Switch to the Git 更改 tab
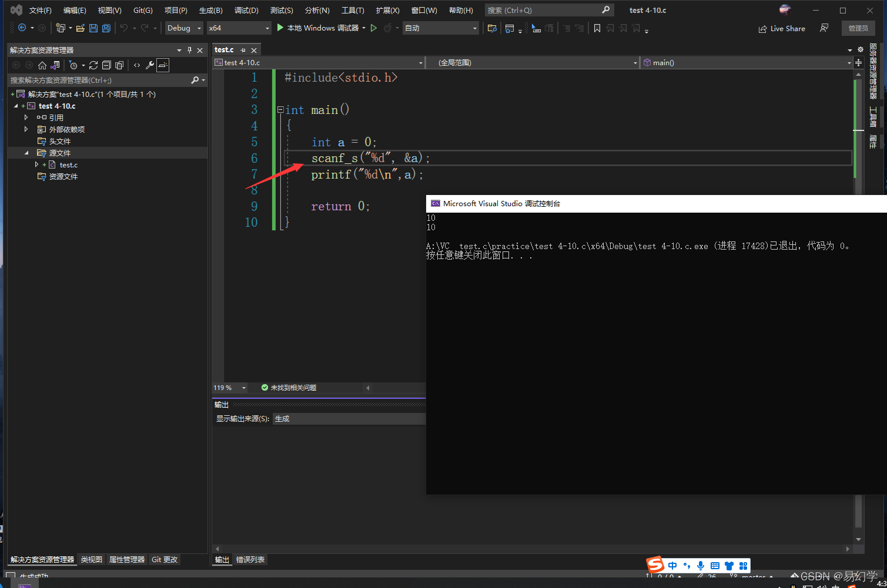This screenshot has width=887, height=588. point(165,560)
